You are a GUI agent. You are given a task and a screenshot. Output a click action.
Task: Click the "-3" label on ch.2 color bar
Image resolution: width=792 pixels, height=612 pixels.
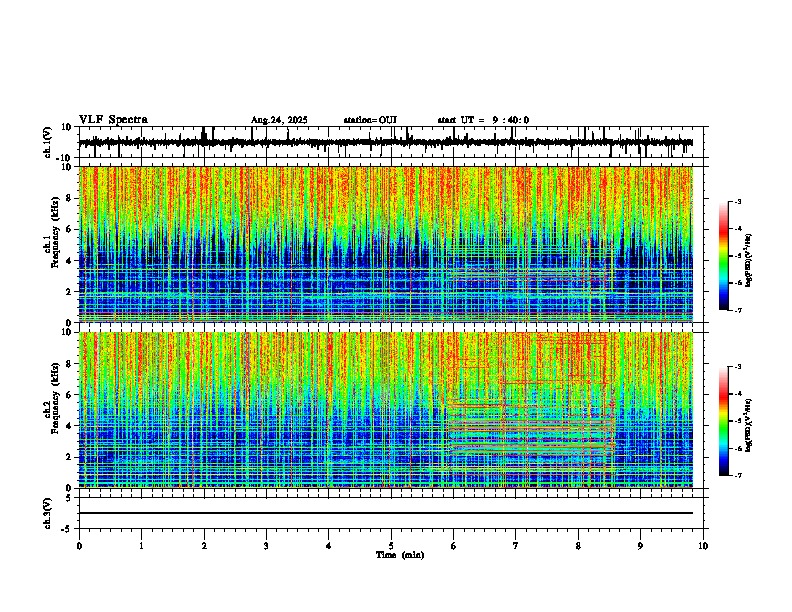pyautogui.click(x=738, y=367)
